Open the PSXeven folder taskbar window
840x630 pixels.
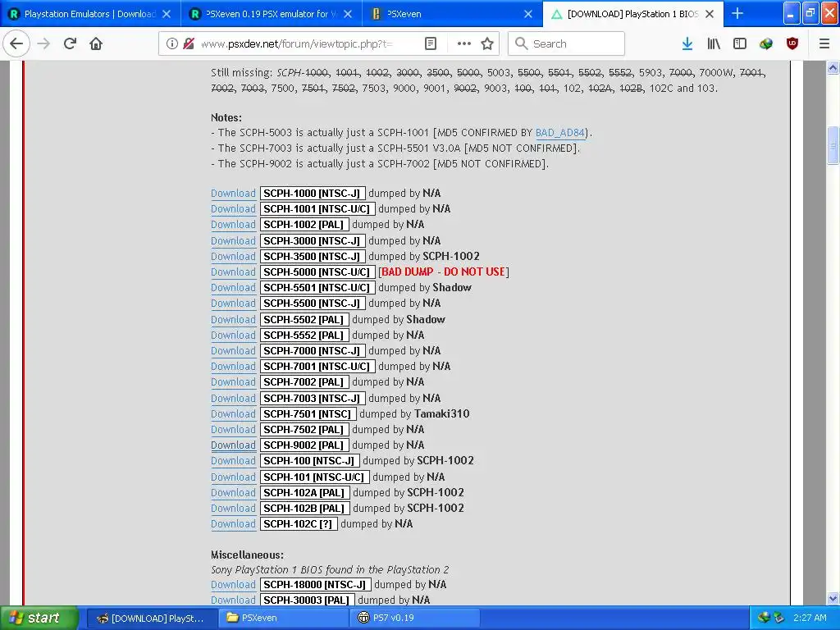pos(283,619)
